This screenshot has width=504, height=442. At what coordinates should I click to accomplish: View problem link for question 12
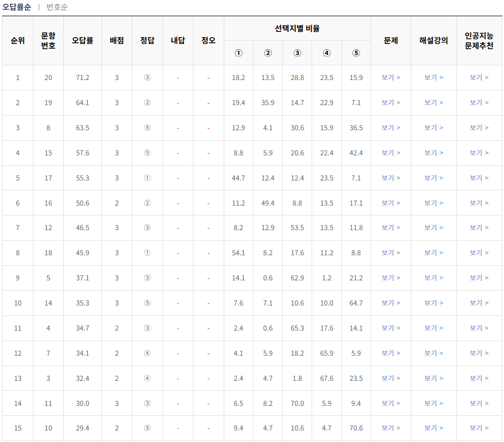click(392, 228)
